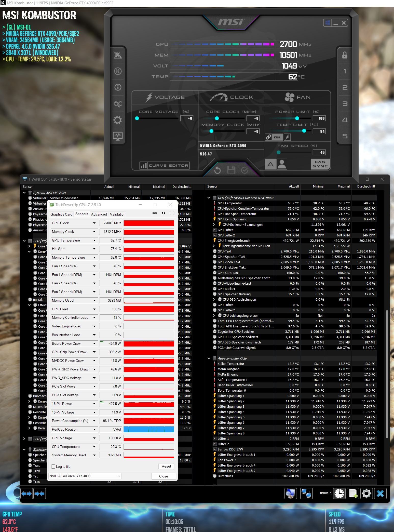Open HWiNFO settings gear icon

[x=366, y=494]
